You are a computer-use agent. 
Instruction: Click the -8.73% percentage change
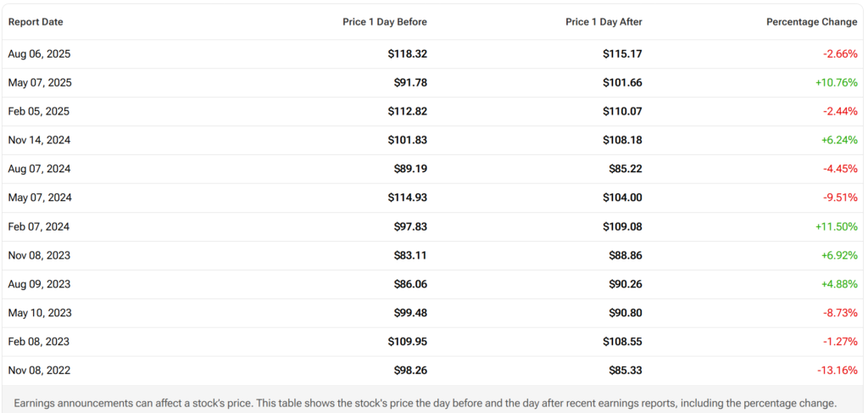click(840, 313)
